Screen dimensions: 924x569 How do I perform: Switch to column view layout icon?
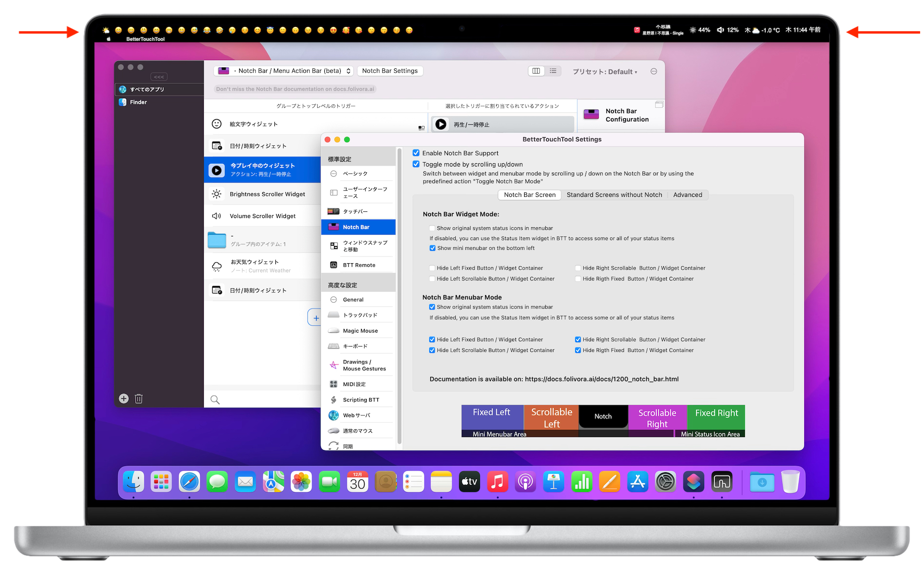coord(536,71)
